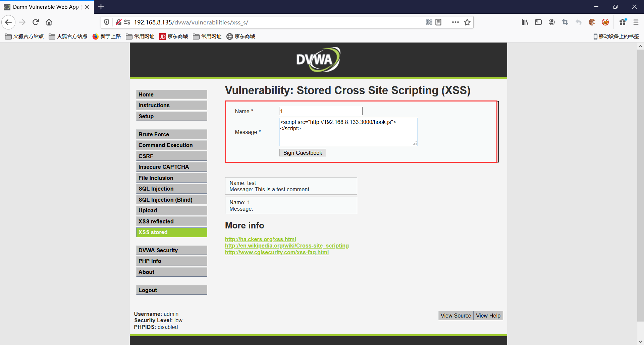Open 新手上路 Firefox bookmark
This screenshot has height=345, width=644.
pyautogui.click(x=107, y=36)
